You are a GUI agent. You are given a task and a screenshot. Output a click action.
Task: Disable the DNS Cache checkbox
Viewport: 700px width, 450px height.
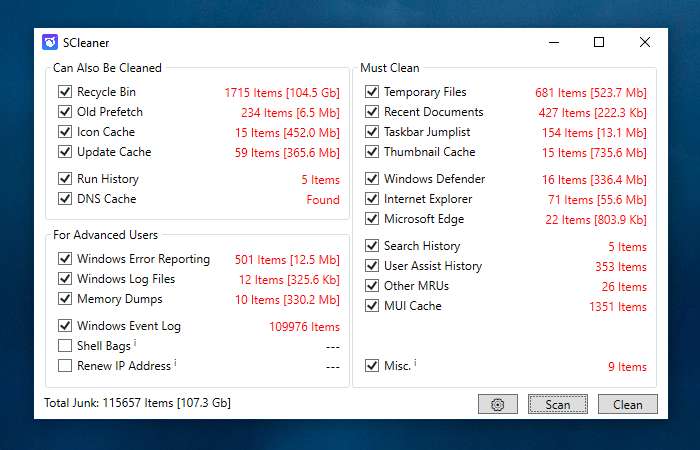(65, 199)
